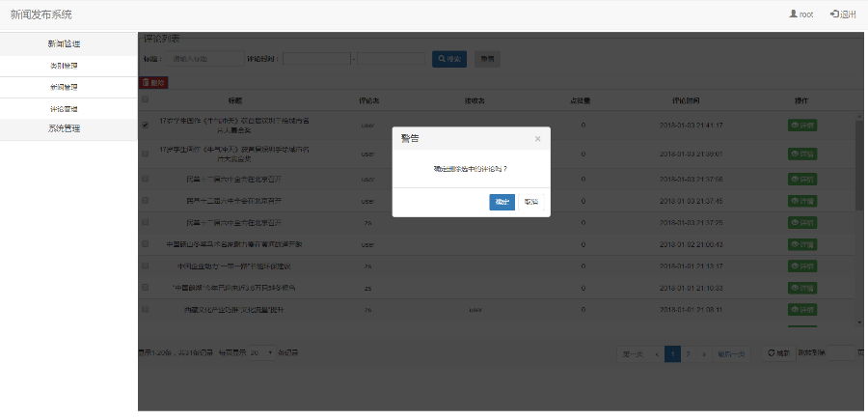Image resolution: width=868 pixels, height=420 pixels.
Task: Sort by the 点赞量 column header
Action: tap(581, 100)
